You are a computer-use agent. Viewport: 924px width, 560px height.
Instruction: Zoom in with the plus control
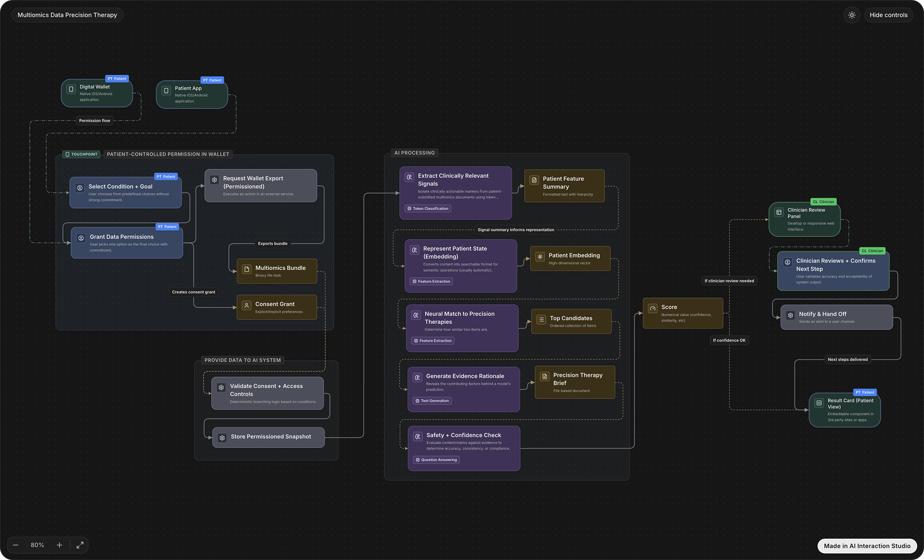[x=59, y=545]
